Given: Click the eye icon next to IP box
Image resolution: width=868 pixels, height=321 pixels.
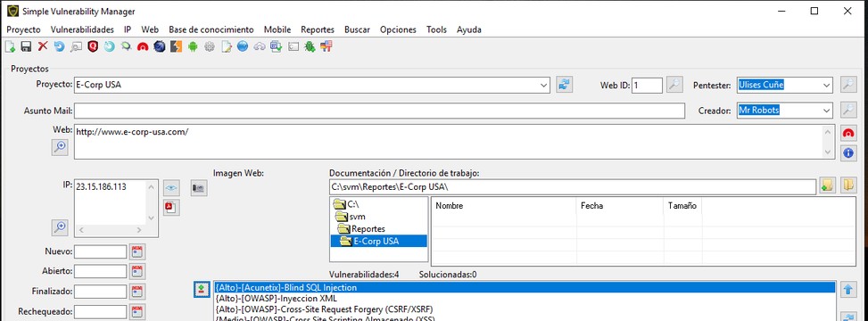Looking at the screenshot, I should pyautogui.click(x=171, y=188).
